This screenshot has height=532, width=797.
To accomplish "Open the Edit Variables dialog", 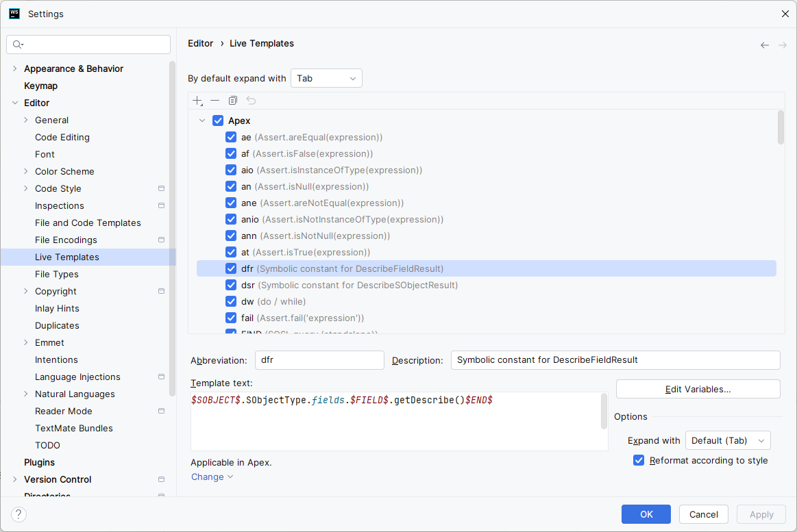I will pyautogui.click(x=698, y=390).
